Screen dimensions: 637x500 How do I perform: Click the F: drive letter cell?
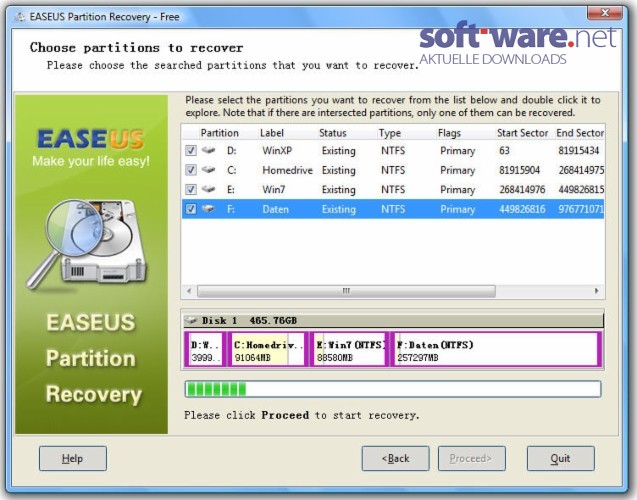click(x=231, y=209)
